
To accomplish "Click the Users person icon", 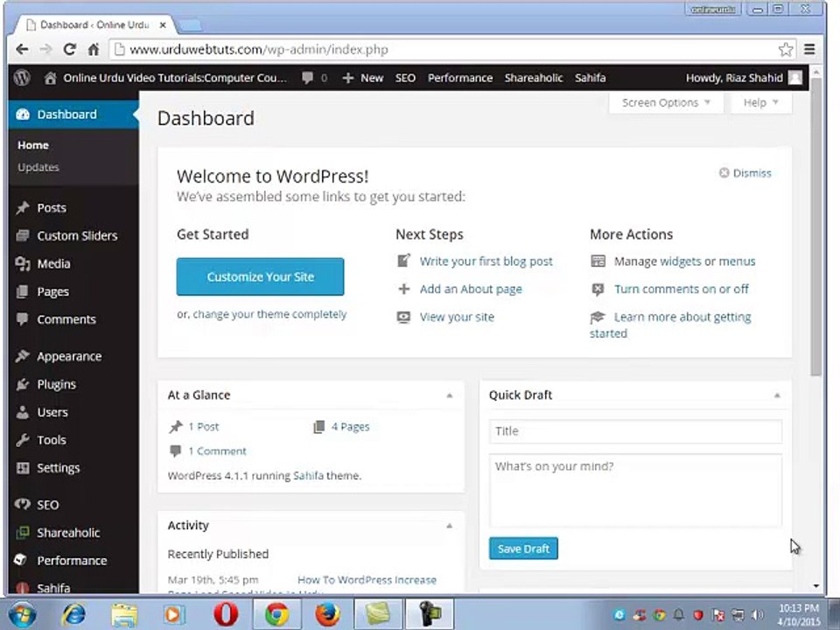I will coord(23,412).
